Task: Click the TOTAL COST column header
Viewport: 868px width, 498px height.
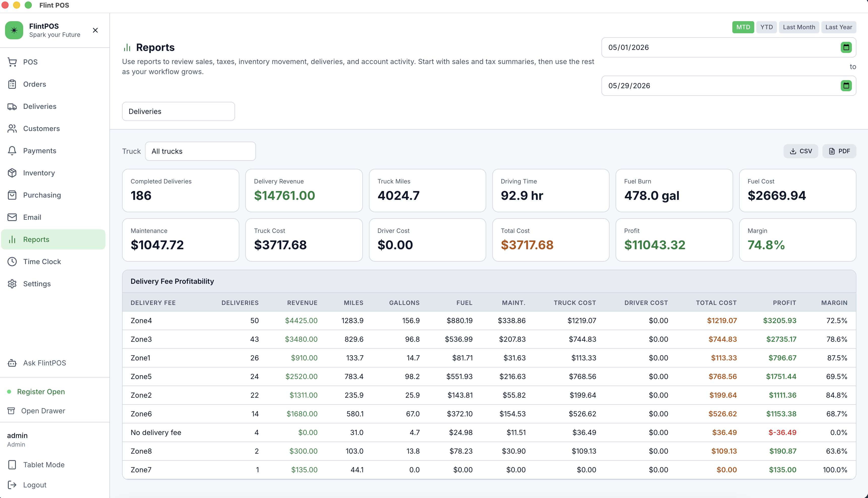Action: click(x=716, y=303)
